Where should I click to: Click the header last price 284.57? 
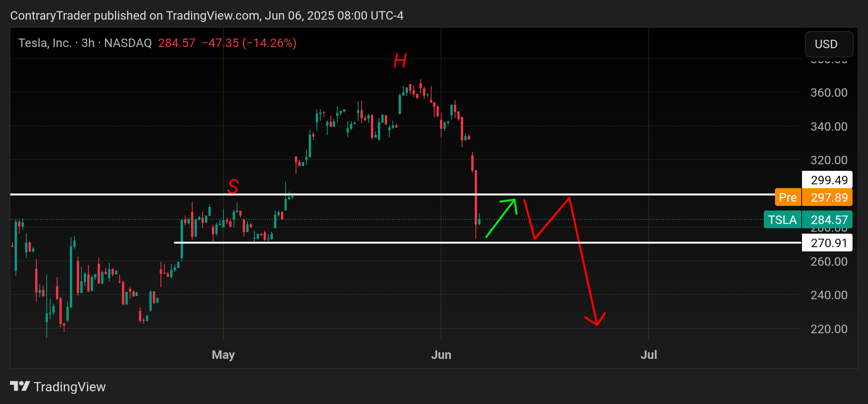[x=177, y=43]
